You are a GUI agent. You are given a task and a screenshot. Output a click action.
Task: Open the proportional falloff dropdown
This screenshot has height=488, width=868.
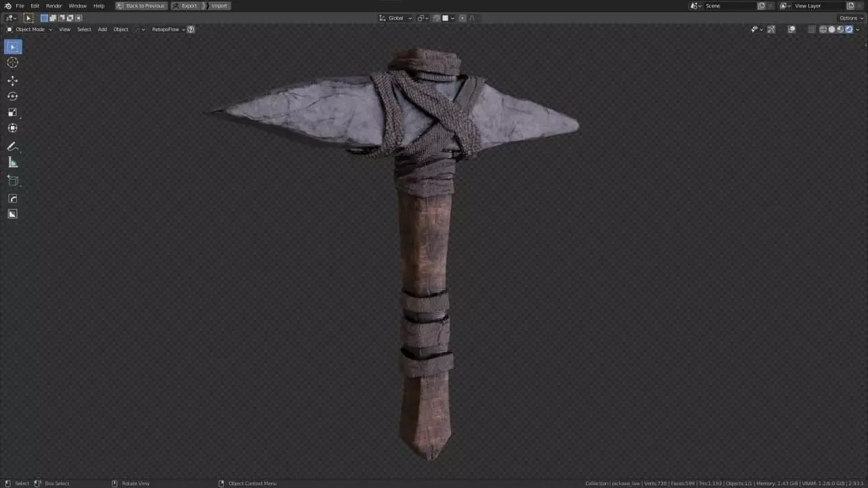pyautogui.click(x=473, y=18)
